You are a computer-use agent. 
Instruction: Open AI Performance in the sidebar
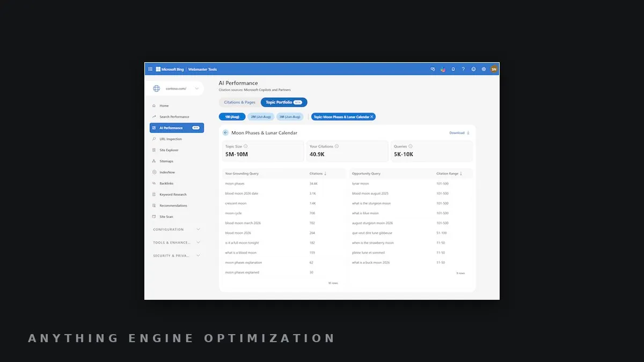(177, 128)
